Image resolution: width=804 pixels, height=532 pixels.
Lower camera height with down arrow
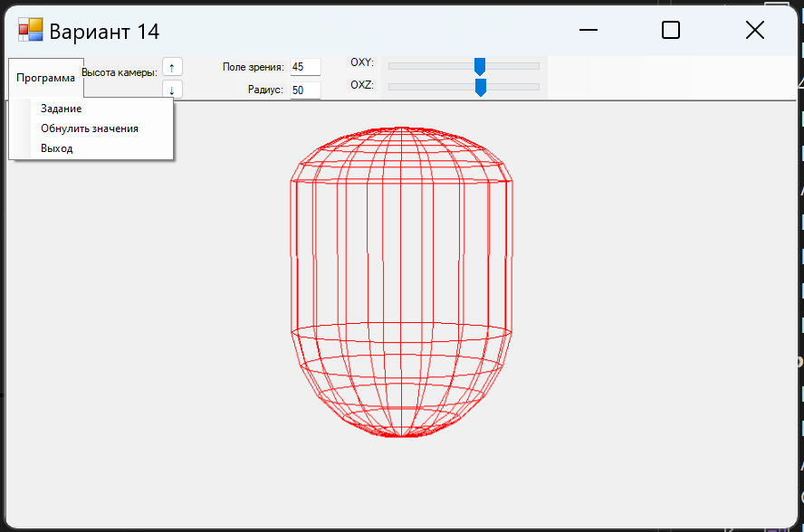tap(172, 90)
